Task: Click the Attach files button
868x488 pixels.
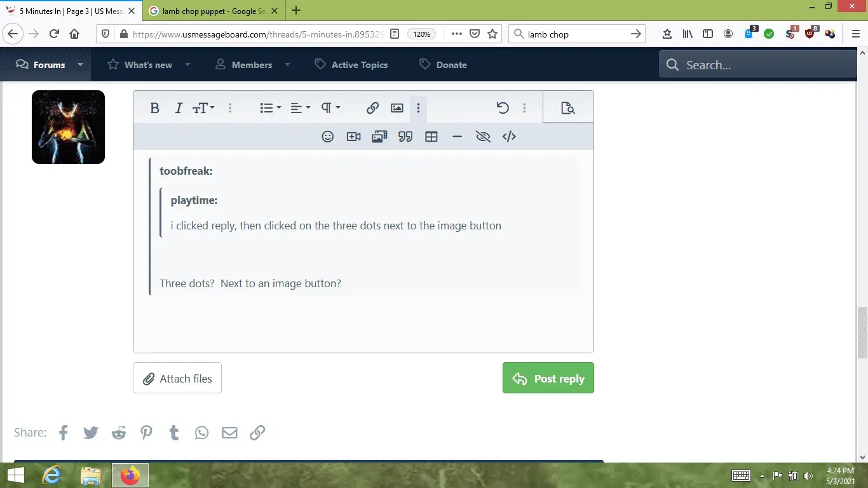Action: pyautogui.click(x=177, y=378)
